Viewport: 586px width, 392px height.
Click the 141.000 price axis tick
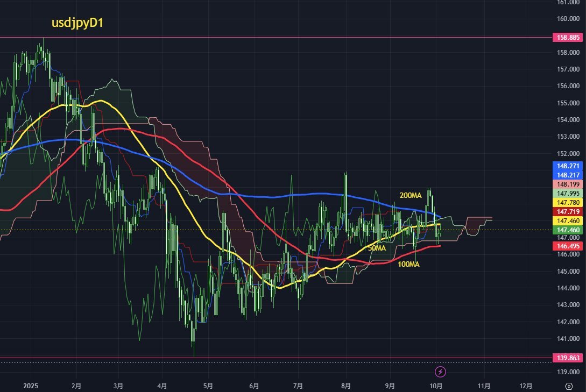tap(568, 339)
